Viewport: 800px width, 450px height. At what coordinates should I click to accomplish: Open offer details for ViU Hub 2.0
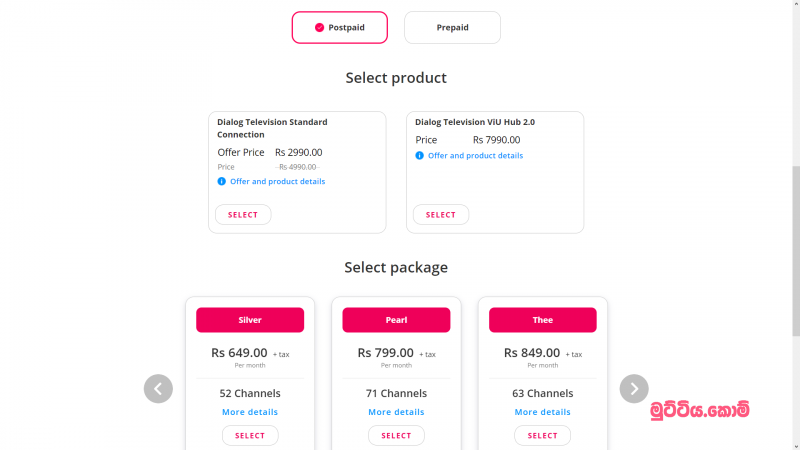[x=476, y=156]
